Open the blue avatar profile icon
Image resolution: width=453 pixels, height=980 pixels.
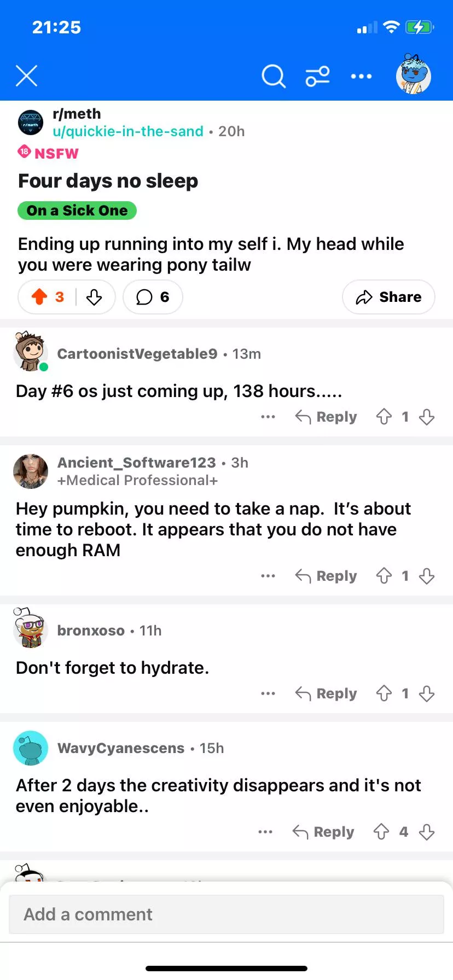tap(413, 75)
